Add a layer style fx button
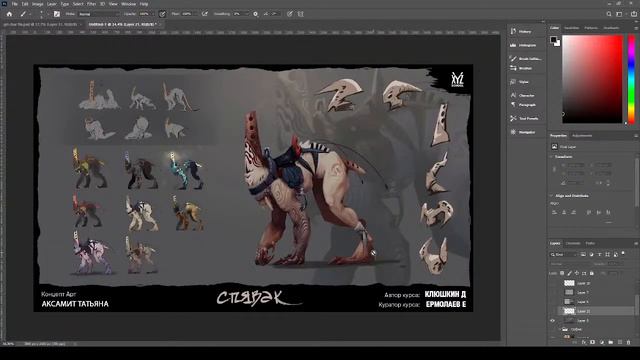The image size is (640, 360). [584, 342]
